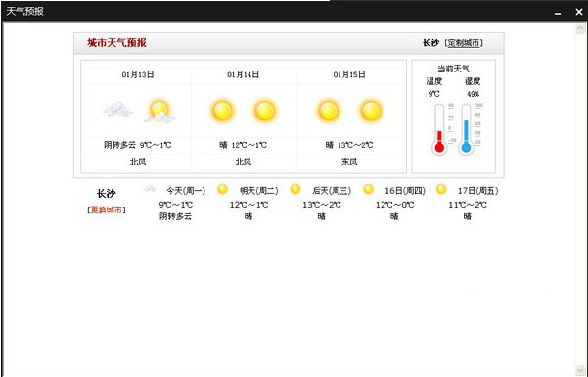Image resolution: width=588 pixels, height=377 pixels.
Task: Click the 晴 13℃~2℃ forecast text
Action: tap(349, 145)
